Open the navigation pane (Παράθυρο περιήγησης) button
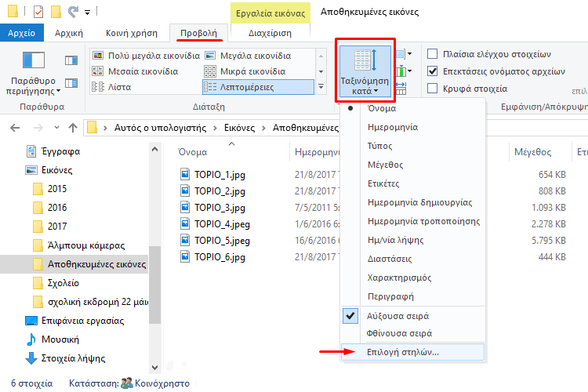Image resolution: width=588 pixels, height=392 pixels. tap(33, 72)
